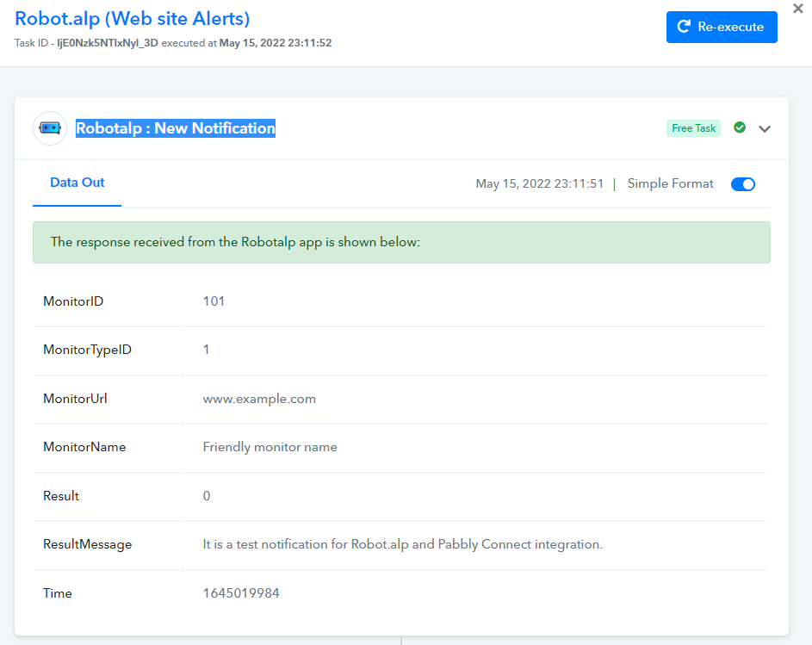Click the Friendly monitor name value
This screenshot has height=645, width=812.
270,447
